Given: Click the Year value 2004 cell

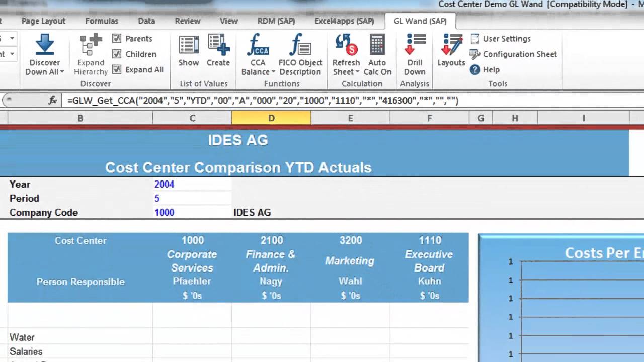Looking at the screenshot, I should pos(192,184).
